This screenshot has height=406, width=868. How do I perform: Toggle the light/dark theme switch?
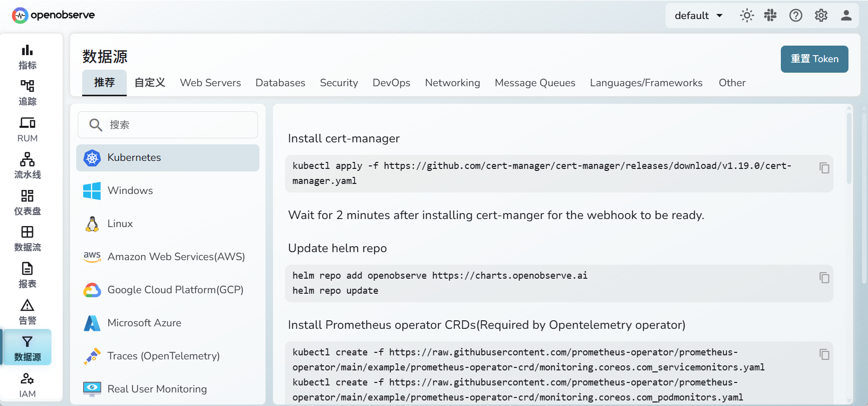[747, 16]
